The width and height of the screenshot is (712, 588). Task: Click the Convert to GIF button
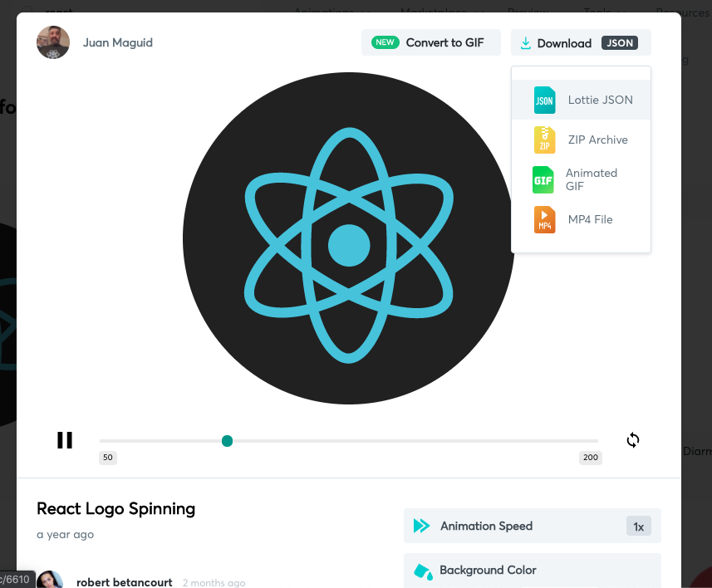click(430, 42)
